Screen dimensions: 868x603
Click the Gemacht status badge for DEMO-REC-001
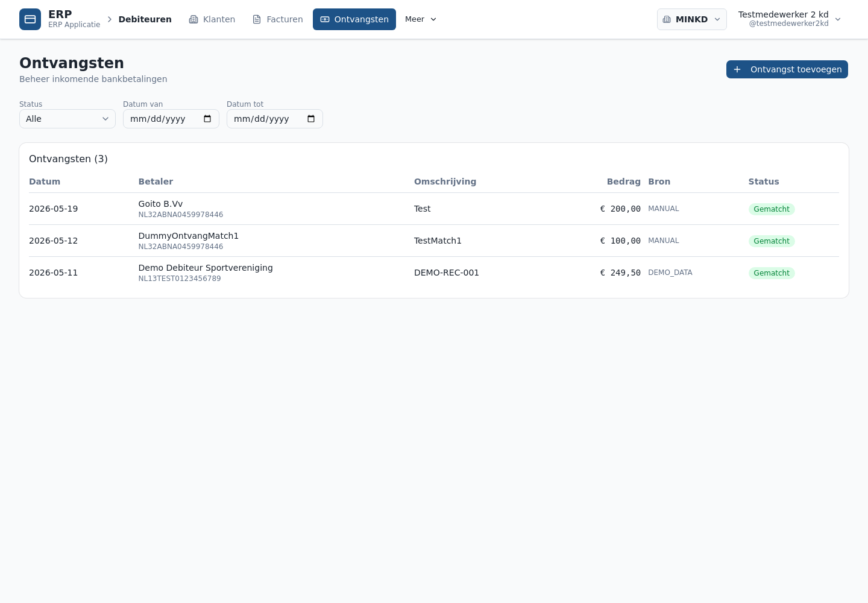pyautogui.click(x=772, y=273)
